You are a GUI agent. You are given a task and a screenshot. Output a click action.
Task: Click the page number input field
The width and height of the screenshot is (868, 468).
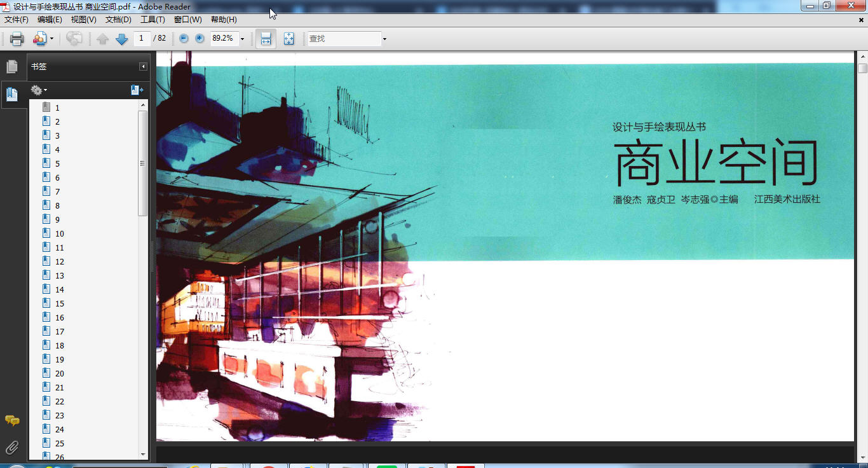[x=142, y=38]
